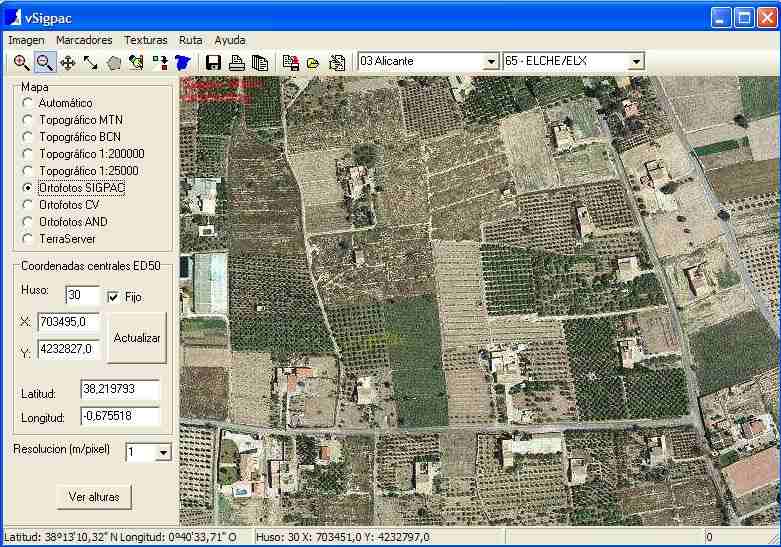
Task: Select the zoom out magnifier tool
Action: [44, 62]
